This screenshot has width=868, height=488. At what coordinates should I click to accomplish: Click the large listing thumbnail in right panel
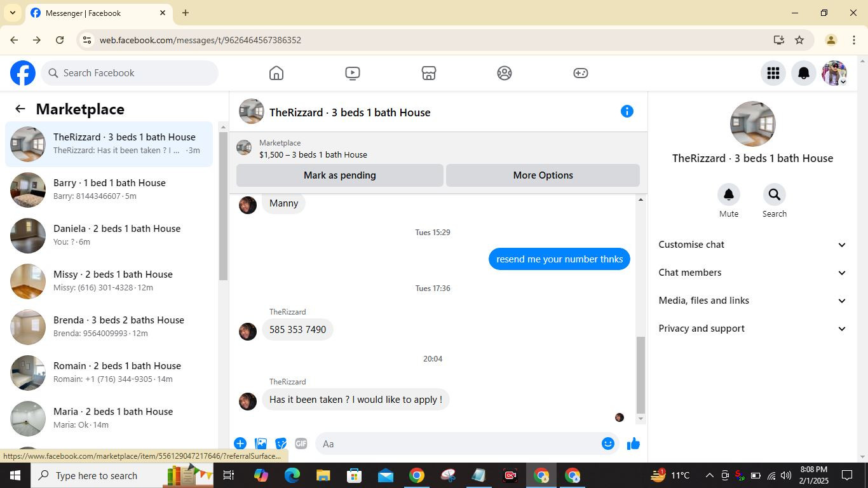click(x=753, y=124)
